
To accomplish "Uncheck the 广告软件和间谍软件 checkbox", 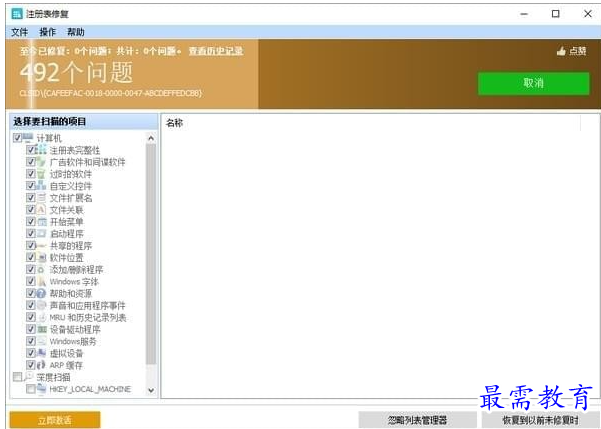I will (x=31, y=161).
